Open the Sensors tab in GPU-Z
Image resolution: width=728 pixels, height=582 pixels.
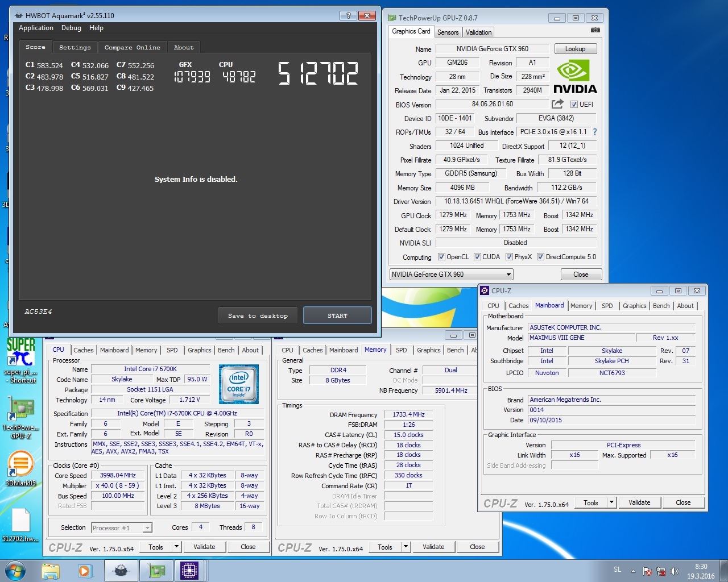click(448, 32)
